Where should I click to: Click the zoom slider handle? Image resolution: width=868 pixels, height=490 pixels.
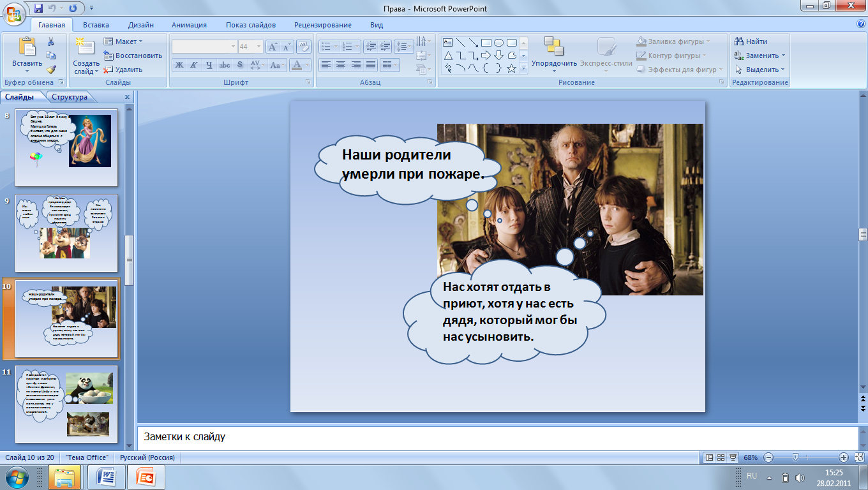coord(795,457)
